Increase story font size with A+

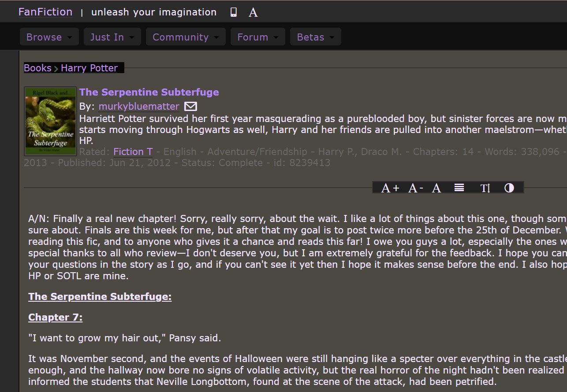point(390,188)
